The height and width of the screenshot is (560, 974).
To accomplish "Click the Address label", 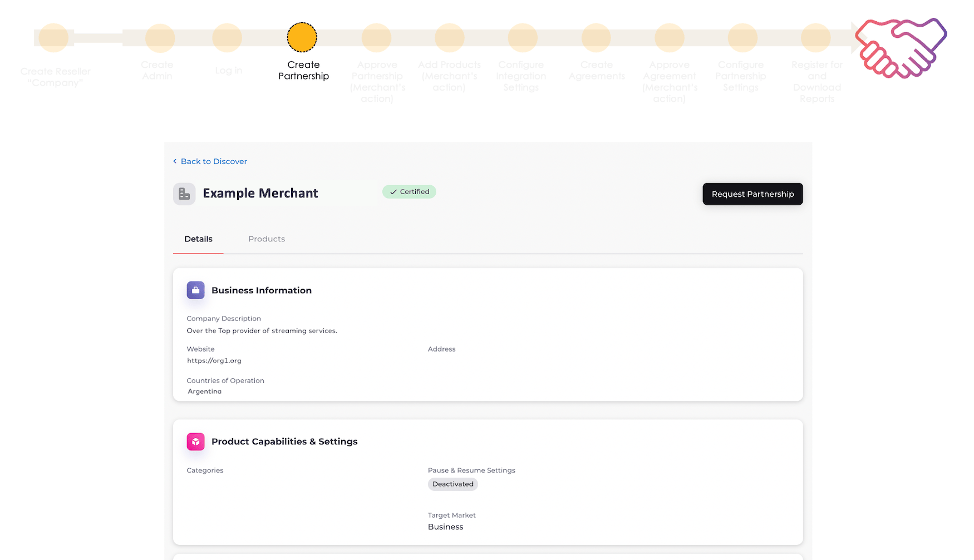I will coord(441,349).
